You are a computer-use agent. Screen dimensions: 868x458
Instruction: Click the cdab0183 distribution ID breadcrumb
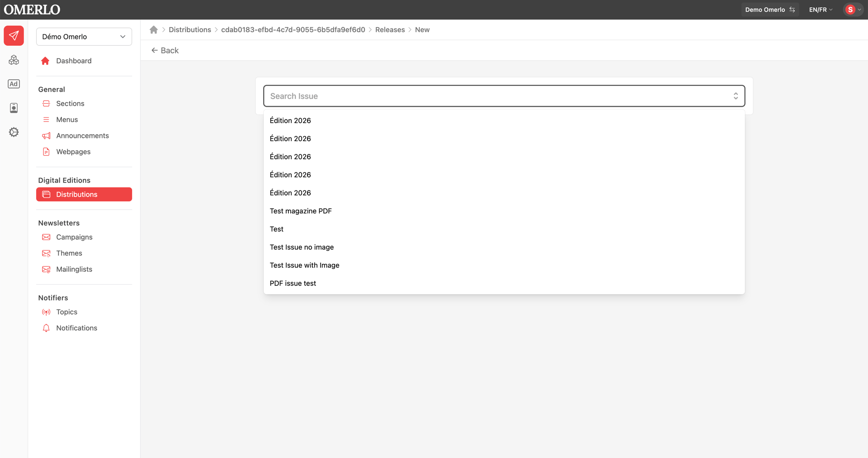(293, 30)
